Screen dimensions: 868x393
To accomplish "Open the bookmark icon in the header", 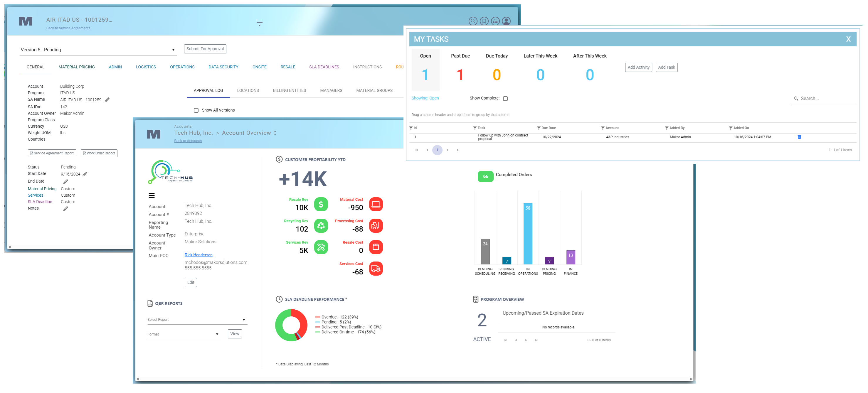I will 484,21.
